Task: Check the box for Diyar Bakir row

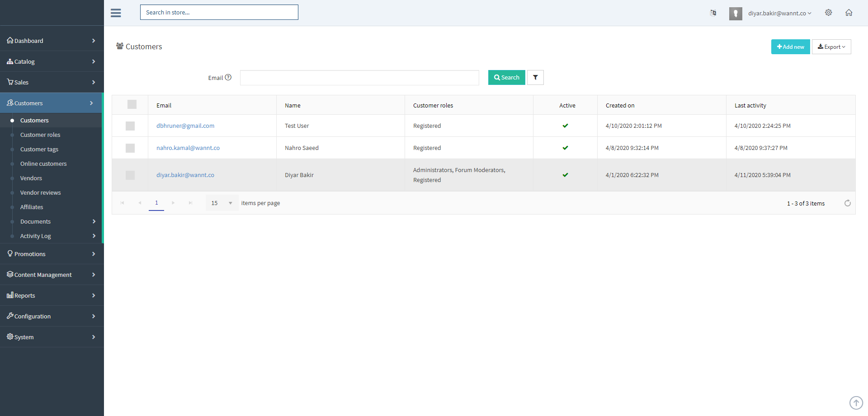Action: pos(130,175)
